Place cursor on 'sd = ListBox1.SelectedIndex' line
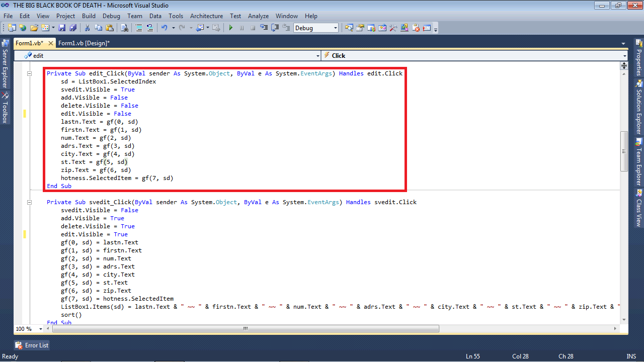644x362 pixels. pos(108,81)
